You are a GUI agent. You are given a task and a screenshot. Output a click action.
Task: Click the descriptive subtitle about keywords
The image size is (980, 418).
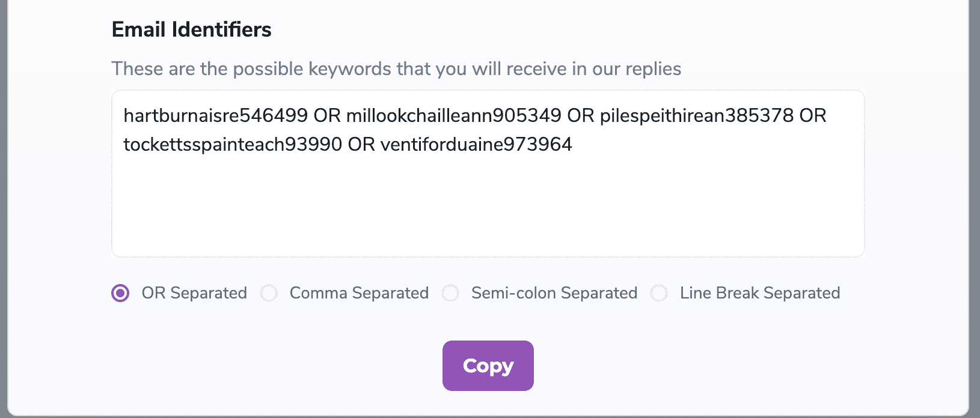coord(396,68)
